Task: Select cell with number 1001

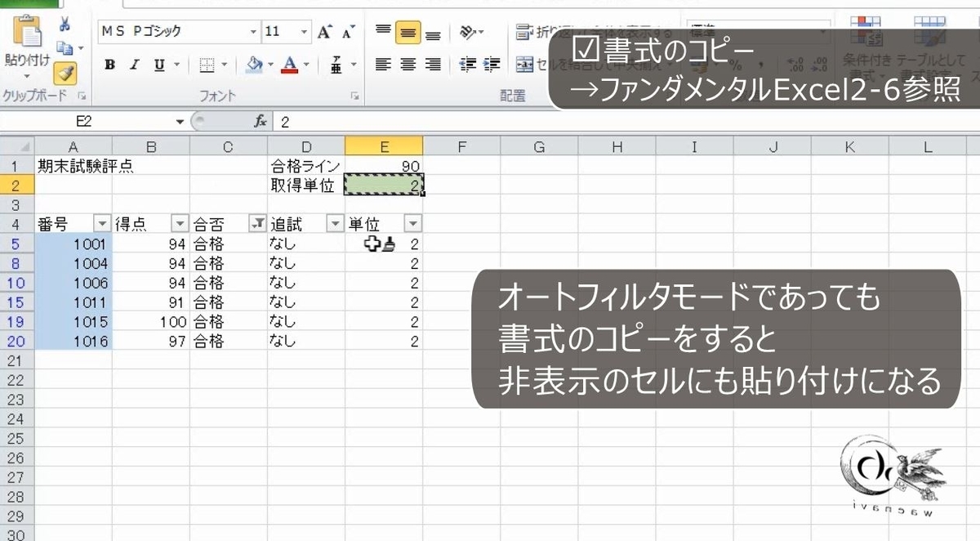Action: [x=73, y=244]
